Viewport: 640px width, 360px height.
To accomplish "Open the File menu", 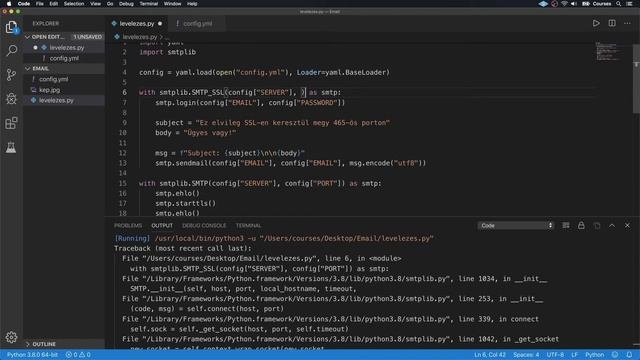I will point(40,4).
